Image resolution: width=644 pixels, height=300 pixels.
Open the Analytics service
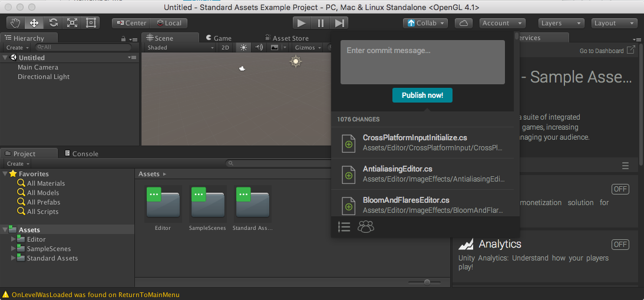click(500, 244)
